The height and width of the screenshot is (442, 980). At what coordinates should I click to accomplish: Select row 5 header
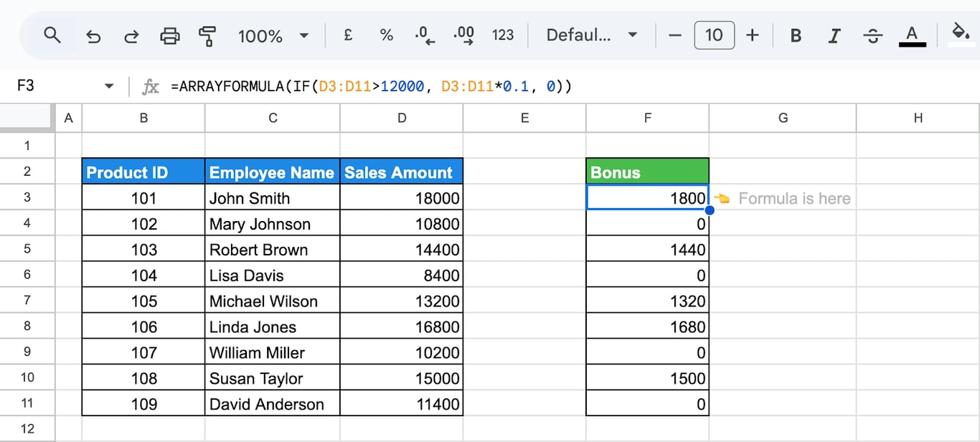27,249
